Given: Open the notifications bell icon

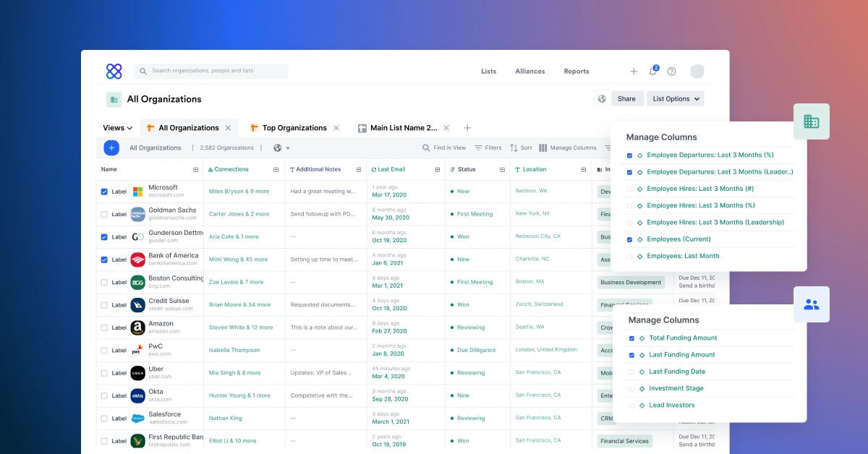Looking at the screenshot, I should (653, 71).
